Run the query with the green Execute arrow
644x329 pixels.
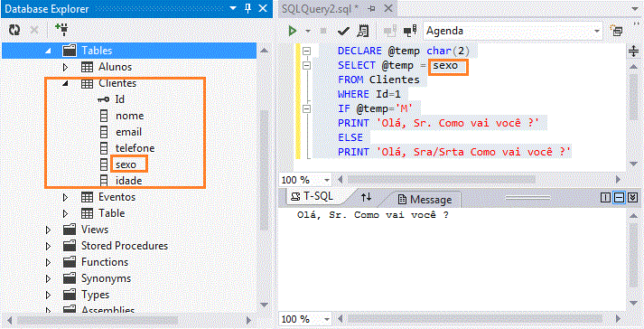[293, 31]
